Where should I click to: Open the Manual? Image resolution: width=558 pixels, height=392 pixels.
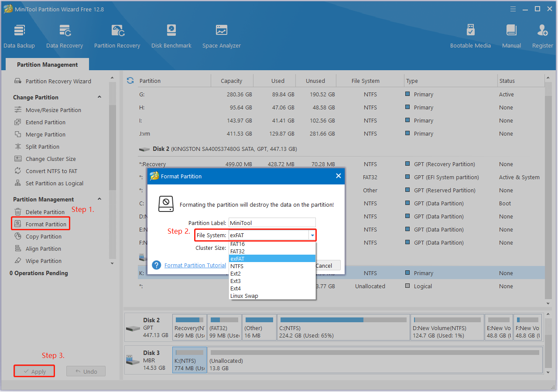511,36
